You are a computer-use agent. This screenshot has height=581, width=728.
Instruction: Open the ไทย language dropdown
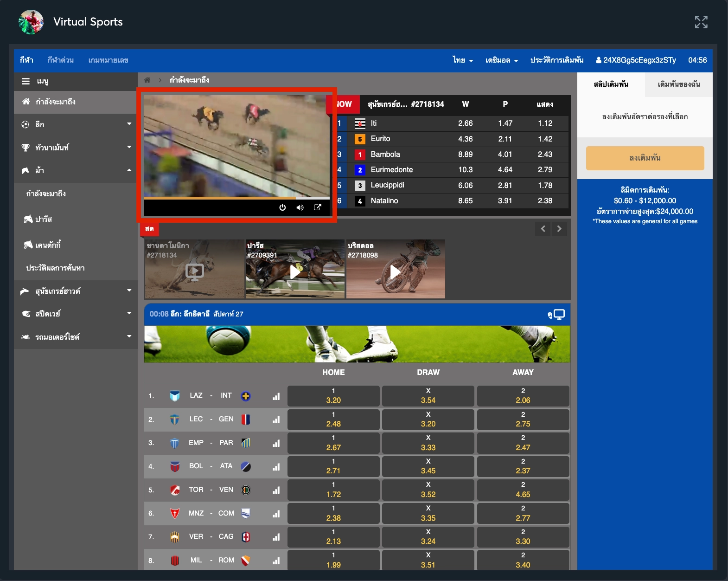[463, 60]
